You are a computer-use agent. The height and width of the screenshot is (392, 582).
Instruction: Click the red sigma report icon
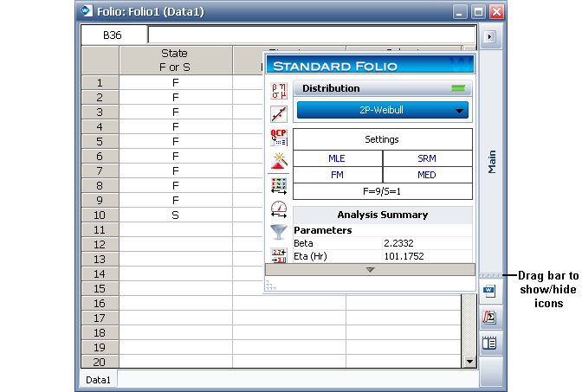pos(488,317)
